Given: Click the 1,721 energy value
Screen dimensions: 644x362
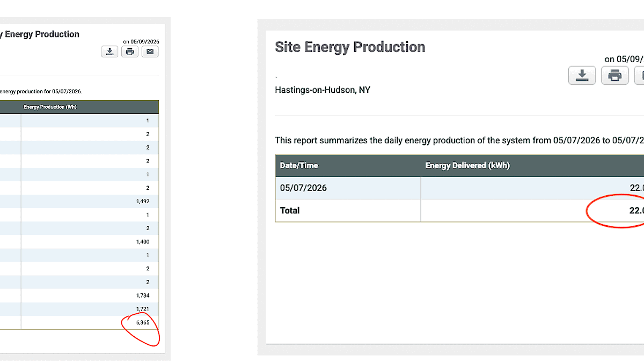Looking at the screenshot, I should 143,309.
